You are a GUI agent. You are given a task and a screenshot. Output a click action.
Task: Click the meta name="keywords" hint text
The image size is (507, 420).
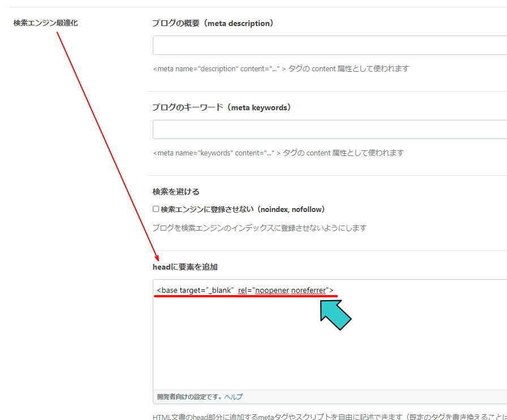click(x=278, y=153)
